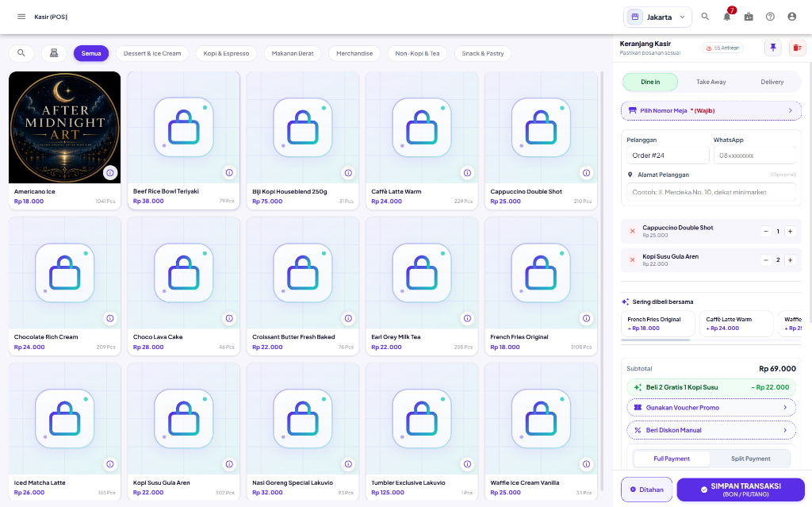This screenshot has height=507, width=812.
Task: Switch to Split Payment mode
Action: (750, 459)
